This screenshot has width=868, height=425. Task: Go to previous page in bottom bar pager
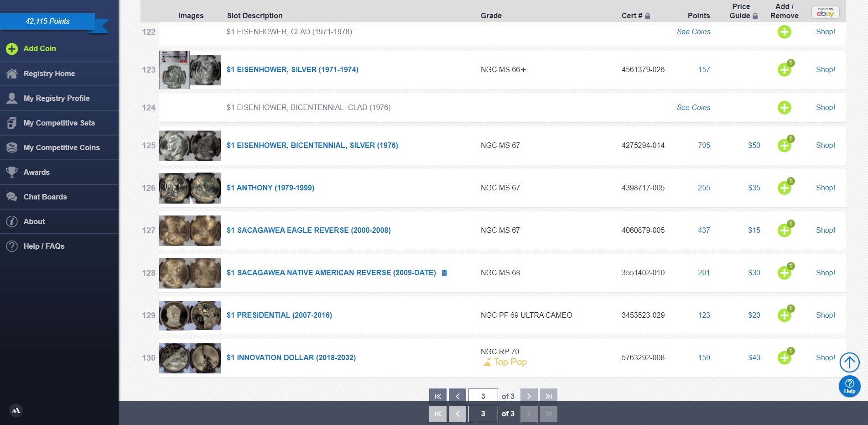pyautogui.click(x=457, y=414)
